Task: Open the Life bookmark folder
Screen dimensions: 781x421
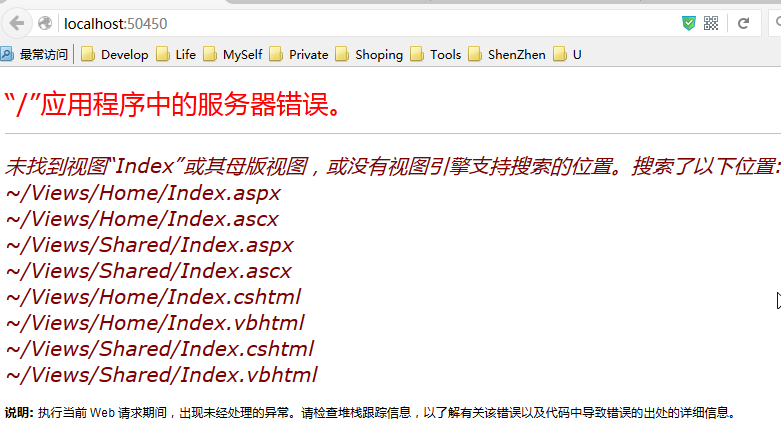Action: tap(176, 54)
